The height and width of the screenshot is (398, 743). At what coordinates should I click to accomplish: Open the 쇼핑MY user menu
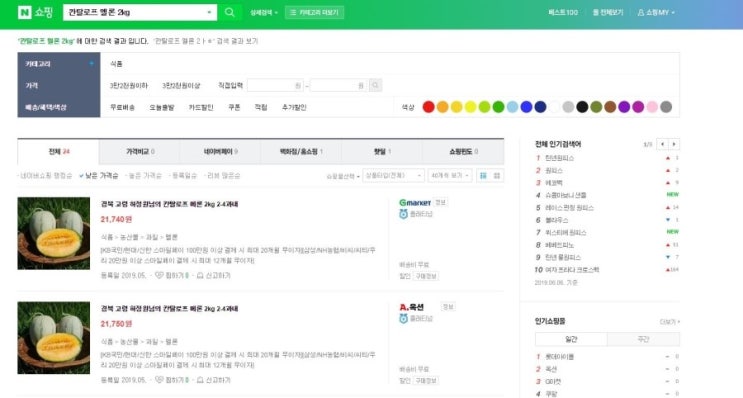[x=656, y=13]
